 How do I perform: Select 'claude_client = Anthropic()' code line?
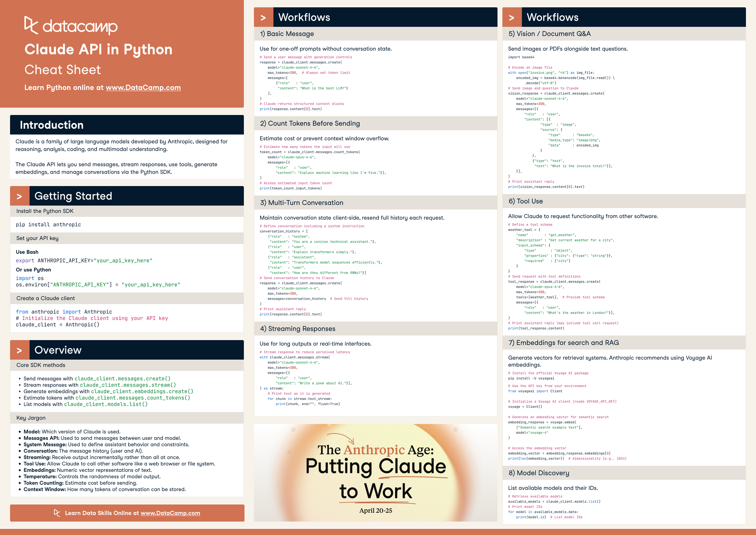(x=58, y=325)
